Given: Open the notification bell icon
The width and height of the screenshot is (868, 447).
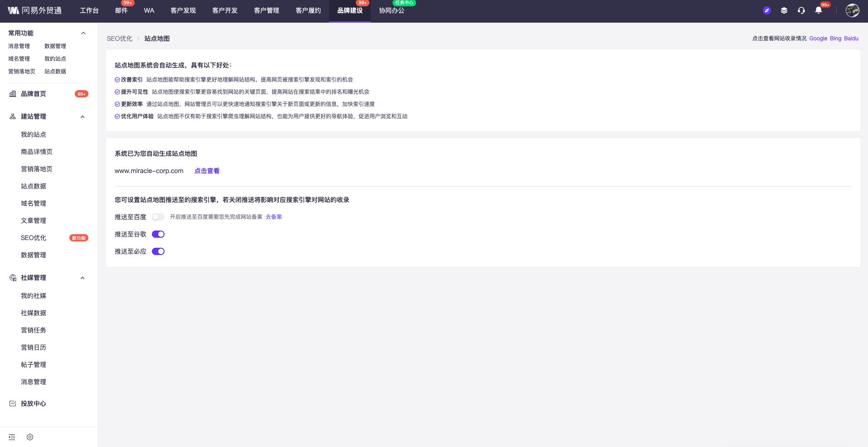Looking at the screenshot, I should click(819, 10).
